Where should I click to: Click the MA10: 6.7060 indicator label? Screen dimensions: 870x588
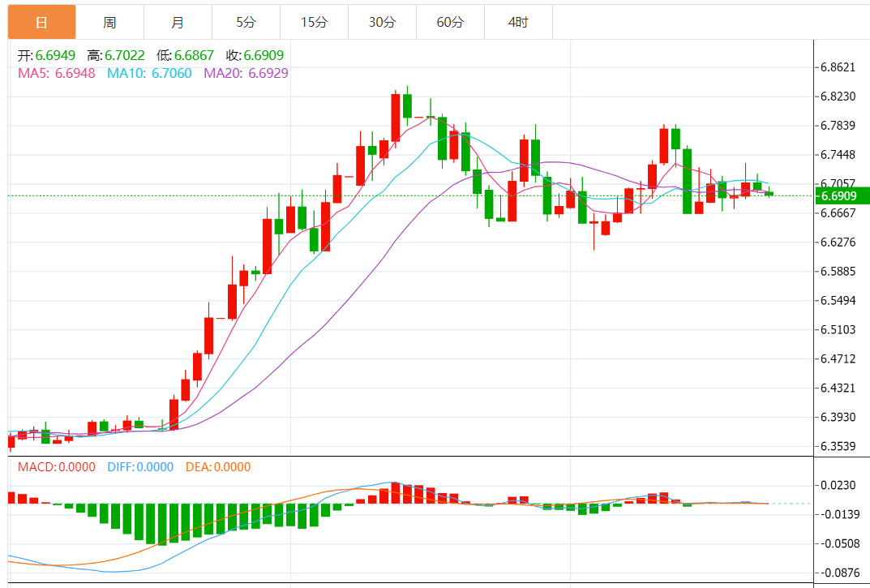tap(149, 73)
